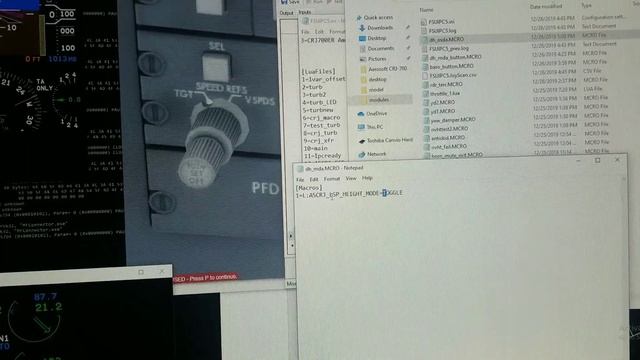Open the View menu in Notepad
Viewport: 640px width, 360px height.
(x=351, y=178)
